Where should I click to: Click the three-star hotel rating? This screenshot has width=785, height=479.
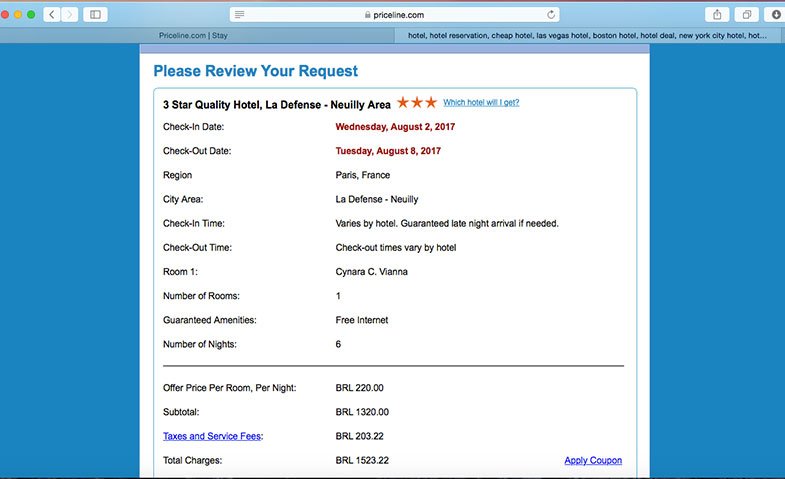pyautogui.click(x=416, y=102)
